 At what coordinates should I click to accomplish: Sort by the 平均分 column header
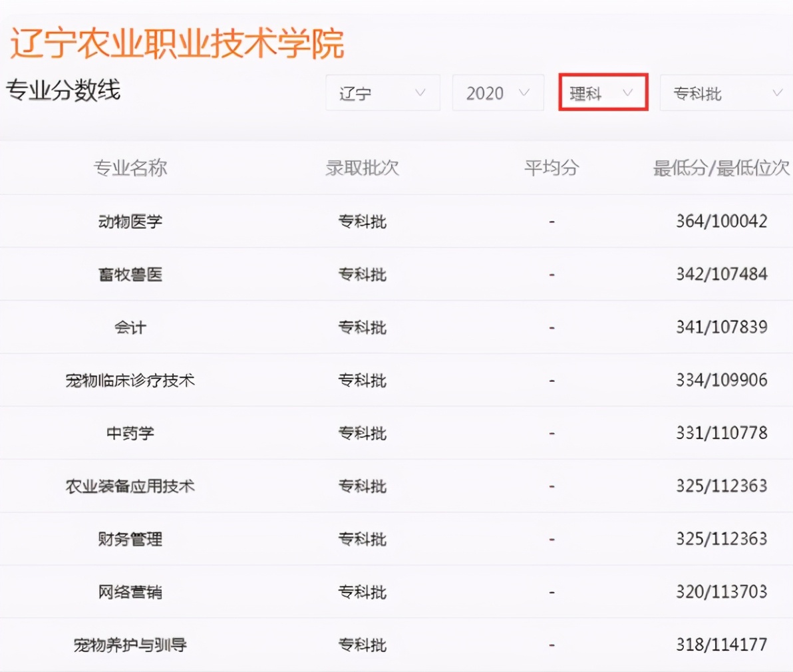[552, 168]
